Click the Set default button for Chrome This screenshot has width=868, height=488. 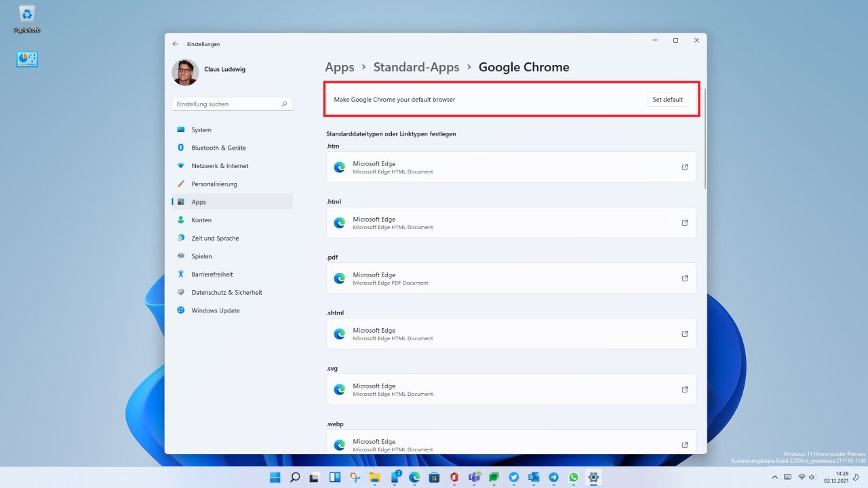click(667, 99)
